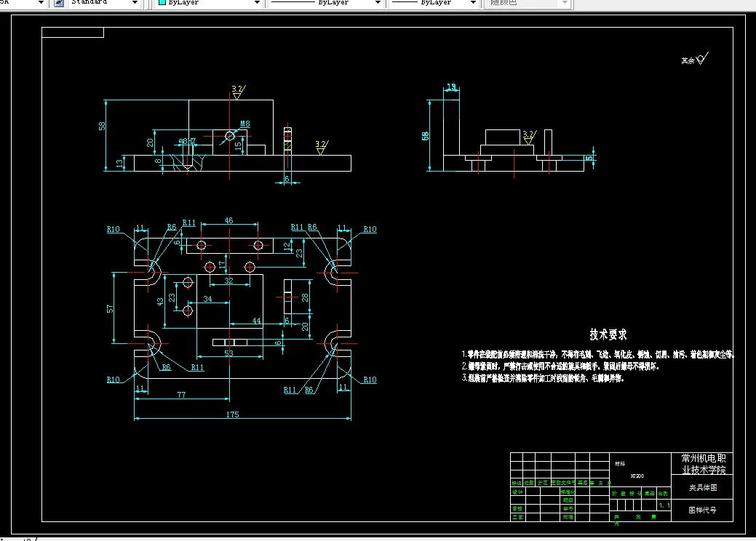Select the 常州机电职业技术学院 title cell
Viewport: 756px width, 541px height.
coord(704,463)
